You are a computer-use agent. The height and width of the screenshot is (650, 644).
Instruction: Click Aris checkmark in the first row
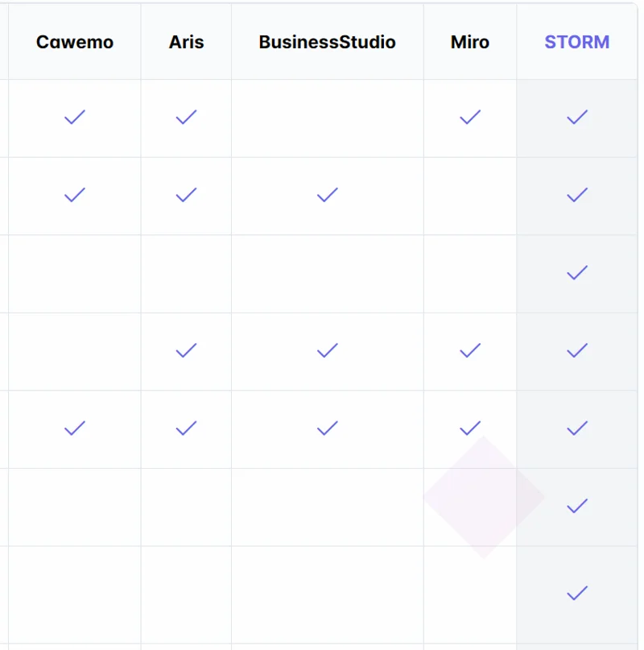click(186, 118)
